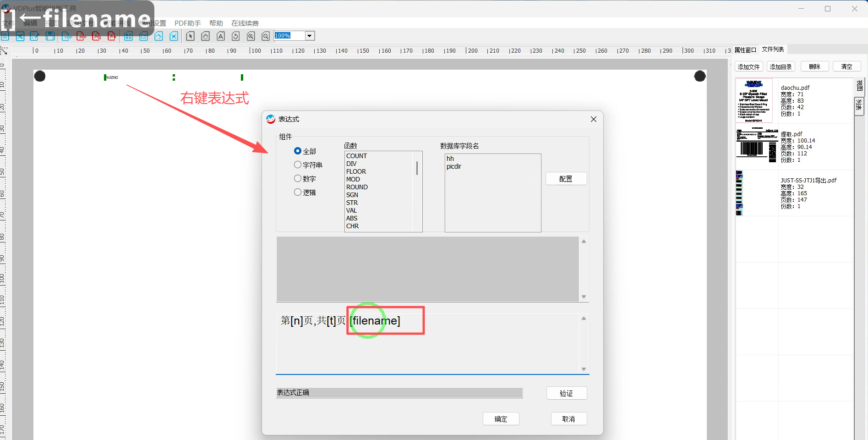
Task: Select FLOOR in the function list
Action: click(356, 171)
